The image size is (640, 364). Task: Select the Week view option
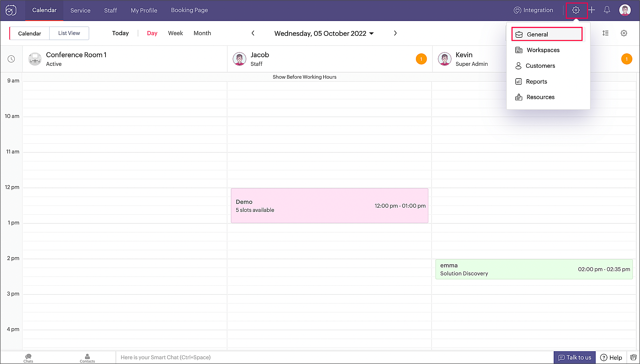click(176, 33)
